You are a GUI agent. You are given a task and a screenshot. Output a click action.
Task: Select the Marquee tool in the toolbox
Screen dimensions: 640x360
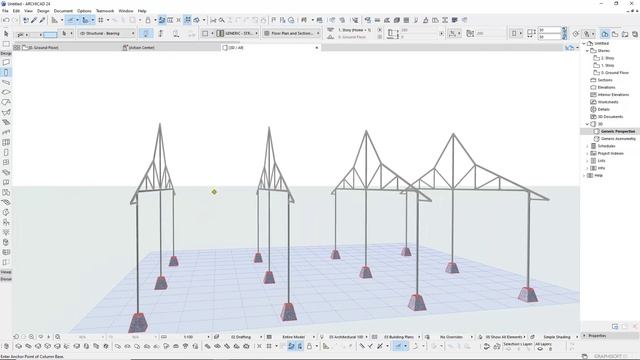pyautogui.click(x=6, y=44)
